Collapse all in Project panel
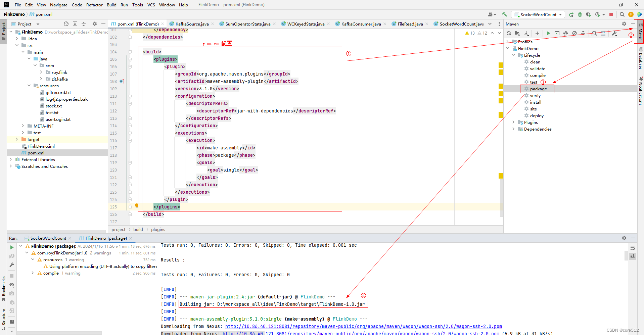This screenshot has height=335, width=644. (x=84, y=24)
